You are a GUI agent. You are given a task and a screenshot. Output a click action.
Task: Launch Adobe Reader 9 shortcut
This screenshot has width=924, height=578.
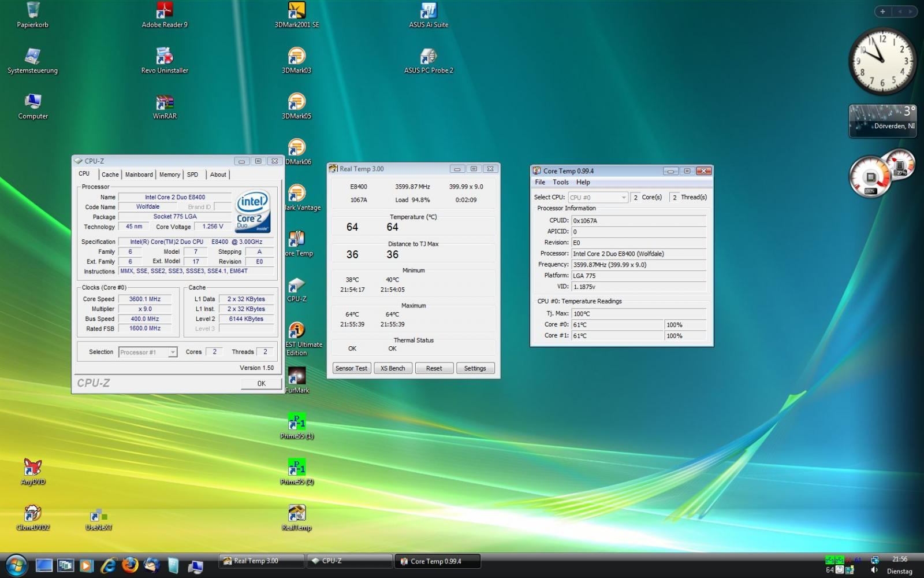pos(165,15)
